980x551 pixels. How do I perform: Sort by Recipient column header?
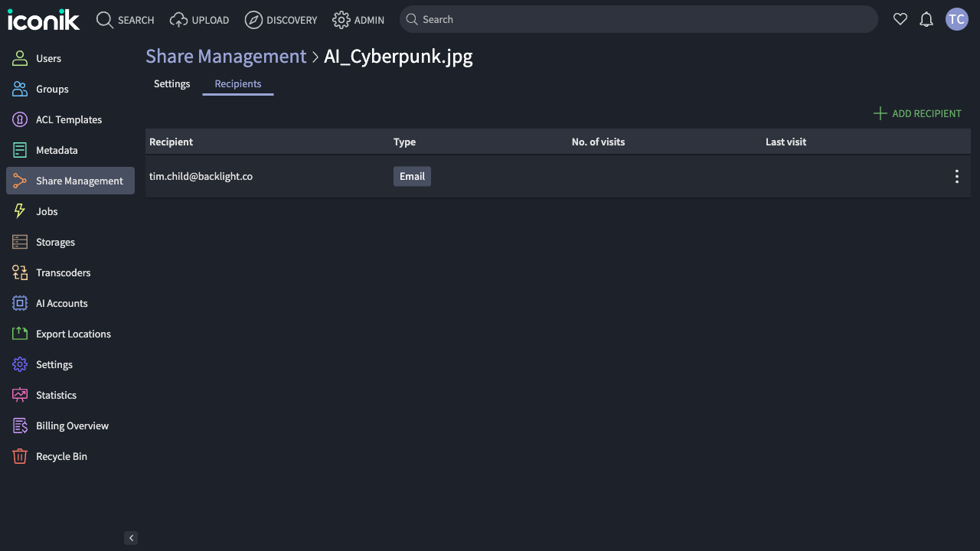[x=171, y=142]
